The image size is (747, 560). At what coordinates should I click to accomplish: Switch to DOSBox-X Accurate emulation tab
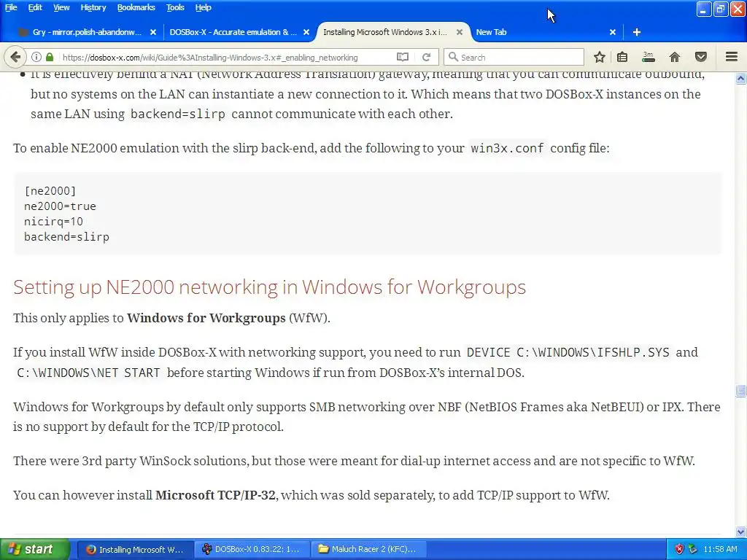point(233,32)
